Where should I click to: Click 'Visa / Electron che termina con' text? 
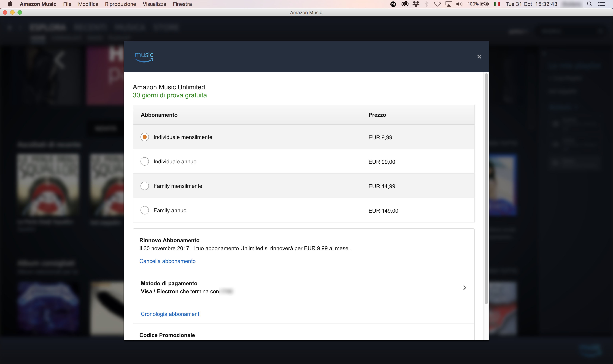click(180, 291)
